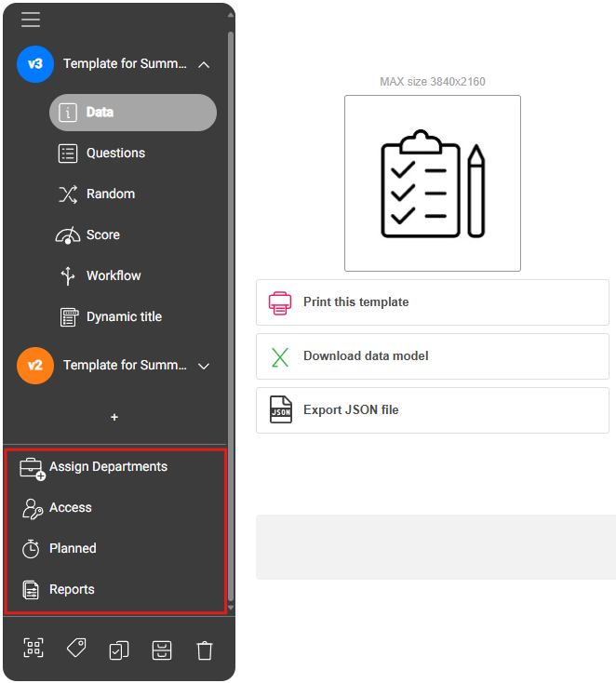Open the Questions section

(x=115, y=154)
